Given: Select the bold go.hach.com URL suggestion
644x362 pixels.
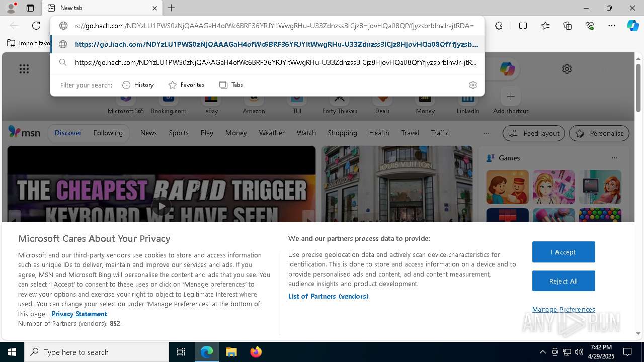Looking at the screenshot, I should 267,44.
